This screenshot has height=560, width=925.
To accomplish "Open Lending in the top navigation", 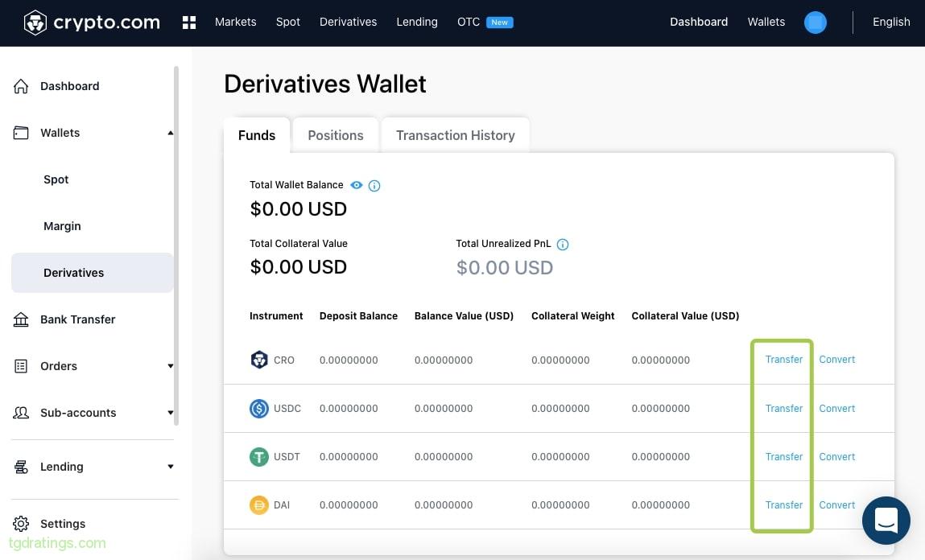I will click(416, 22).
